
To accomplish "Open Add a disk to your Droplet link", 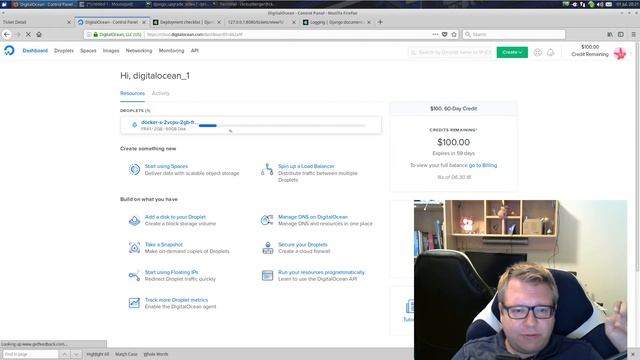I will click(x=175, y=217).
